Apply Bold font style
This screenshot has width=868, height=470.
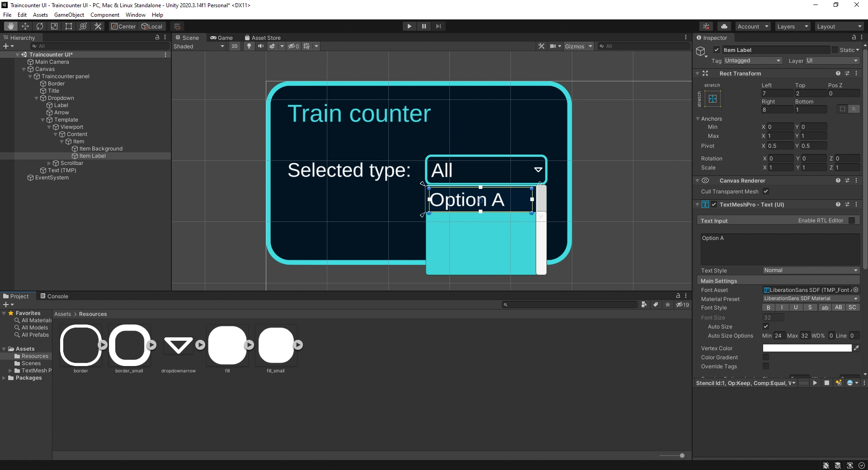coord(769,307)
